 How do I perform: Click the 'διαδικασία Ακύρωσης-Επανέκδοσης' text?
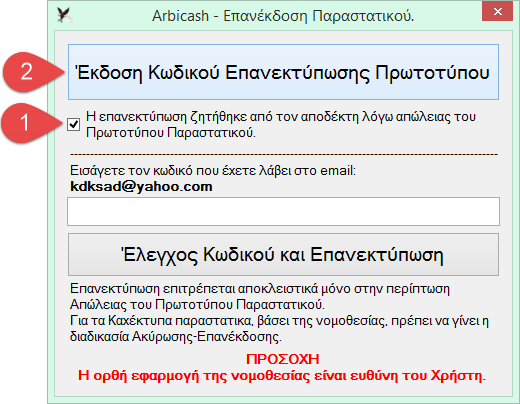coord(176,337)
